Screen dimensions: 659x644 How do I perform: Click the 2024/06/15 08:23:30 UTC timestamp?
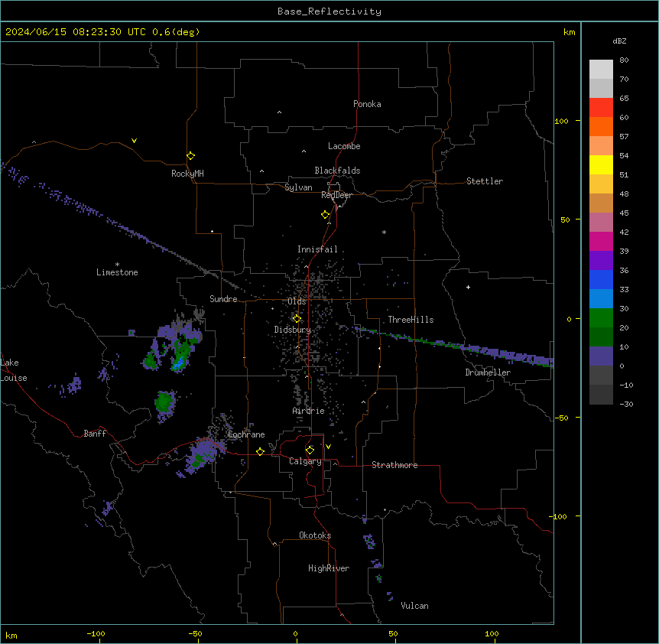click(x=76, y=32)
